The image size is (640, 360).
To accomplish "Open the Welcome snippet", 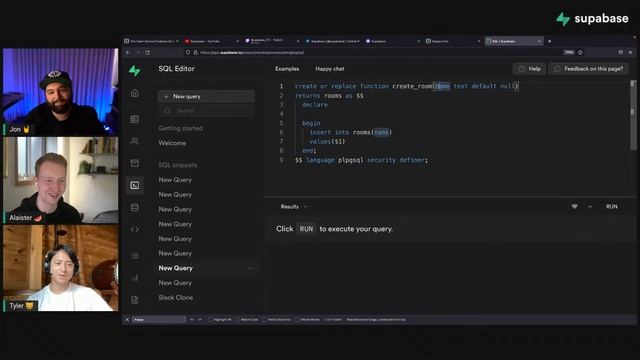I will (x=172, y=143).
